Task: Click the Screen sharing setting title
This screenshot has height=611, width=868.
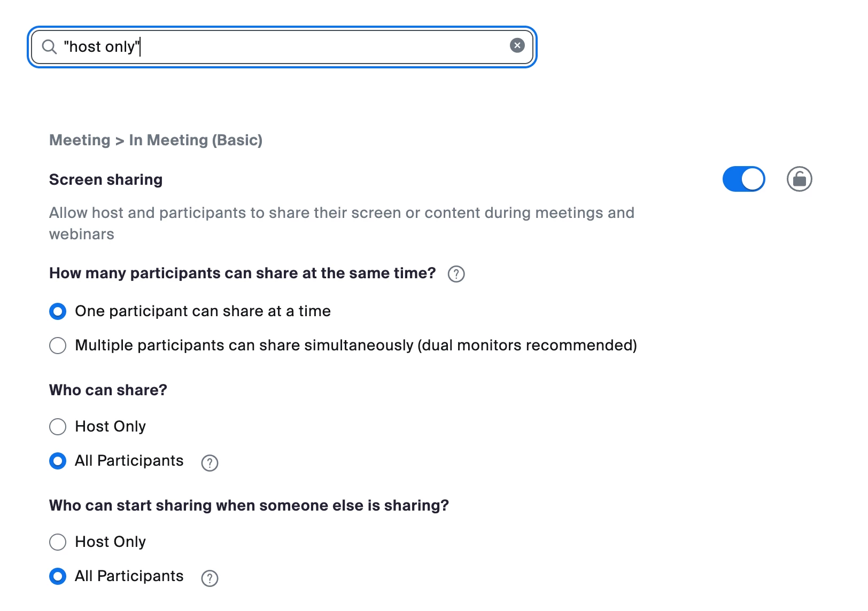Action: coord(106,180)
